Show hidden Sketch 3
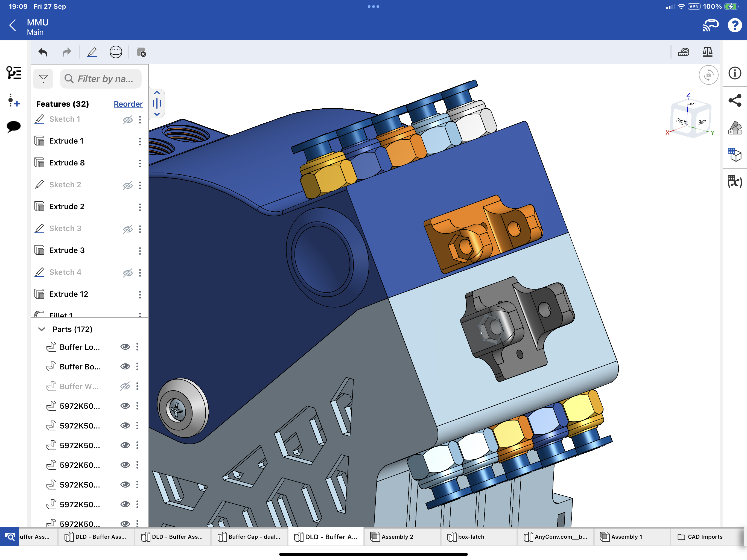The width and height of the screenshot is (747, 560). coord(128,229)
